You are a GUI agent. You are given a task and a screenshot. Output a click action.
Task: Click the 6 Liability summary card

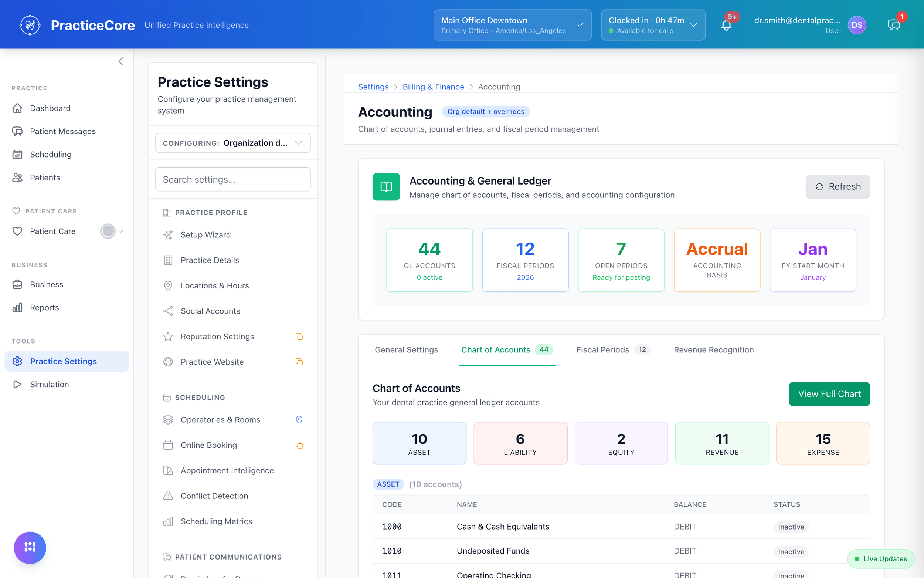point(520,443)
